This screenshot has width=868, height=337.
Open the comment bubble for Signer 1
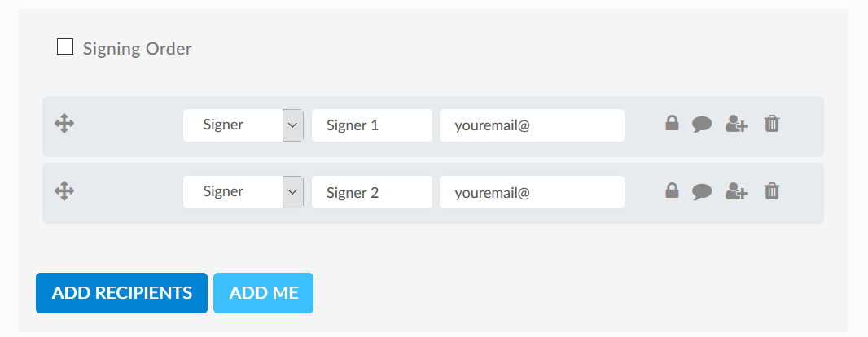click(x=702, y=124)
